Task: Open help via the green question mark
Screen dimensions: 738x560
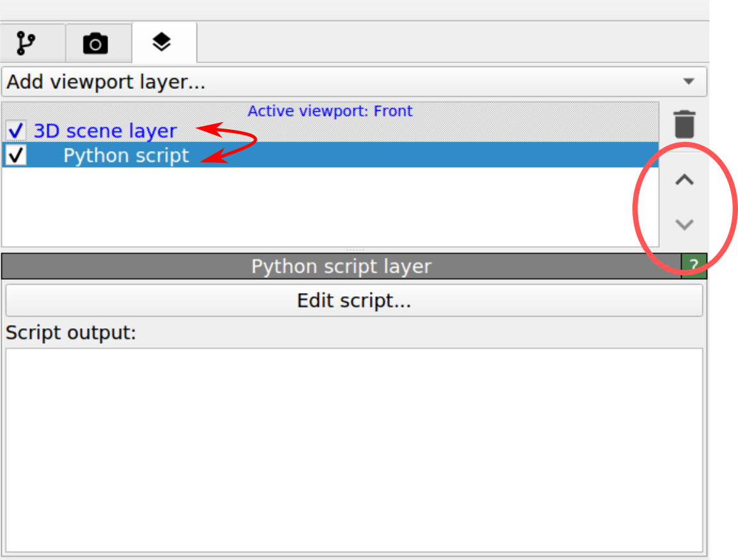Action: pyautogui.click(x=694, y=266)
